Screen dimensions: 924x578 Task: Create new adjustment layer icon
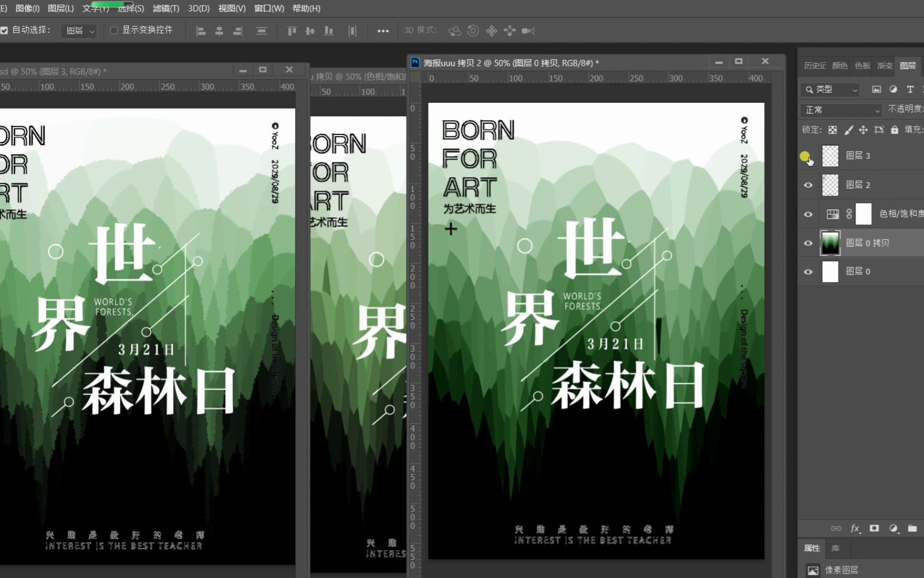pos(894,529)
